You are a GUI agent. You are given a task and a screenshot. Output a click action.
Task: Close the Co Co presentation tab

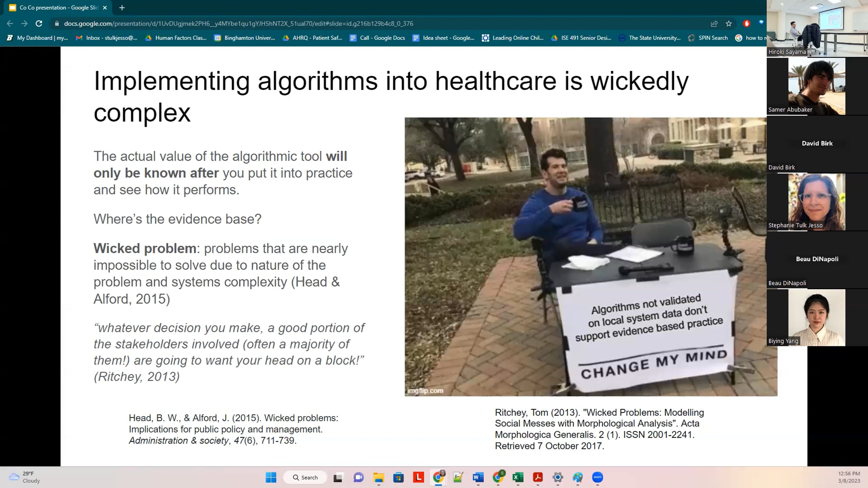[x=105, y=8]
